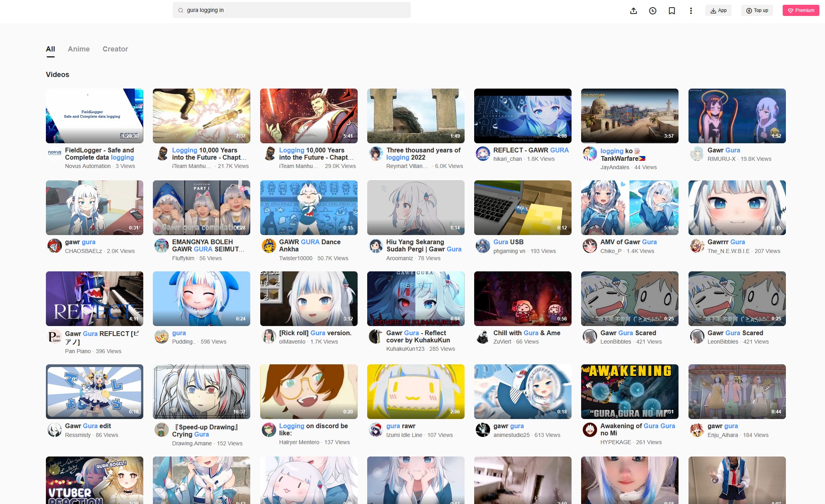
Task: Click Enju_Aihara channel avatar
Action: click(x=697, y=429)
